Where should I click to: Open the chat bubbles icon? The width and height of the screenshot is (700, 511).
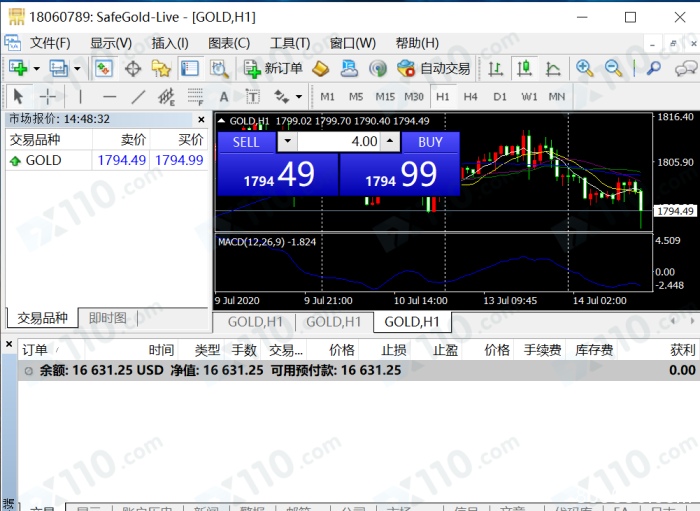(x=686, y=68)
